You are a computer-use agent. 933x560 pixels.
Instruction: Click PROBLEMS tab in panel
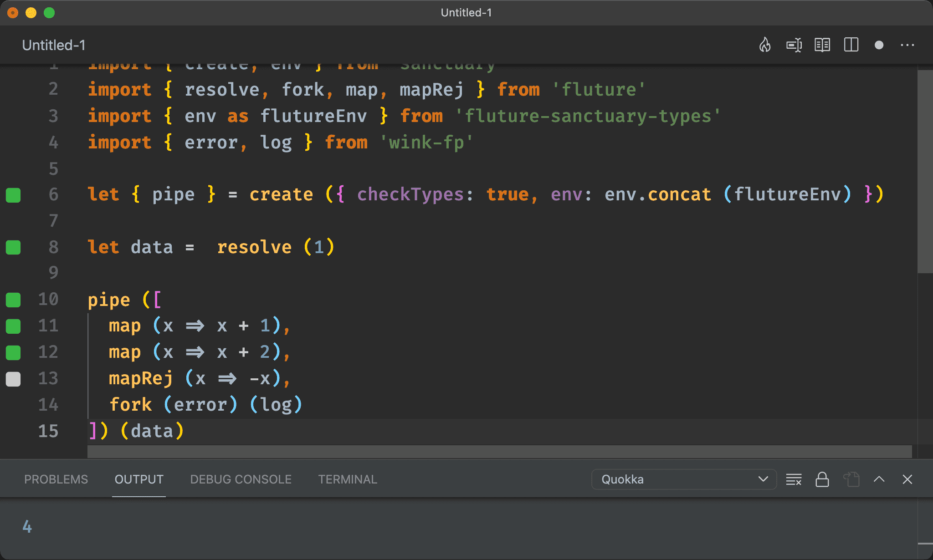(55, 479)
